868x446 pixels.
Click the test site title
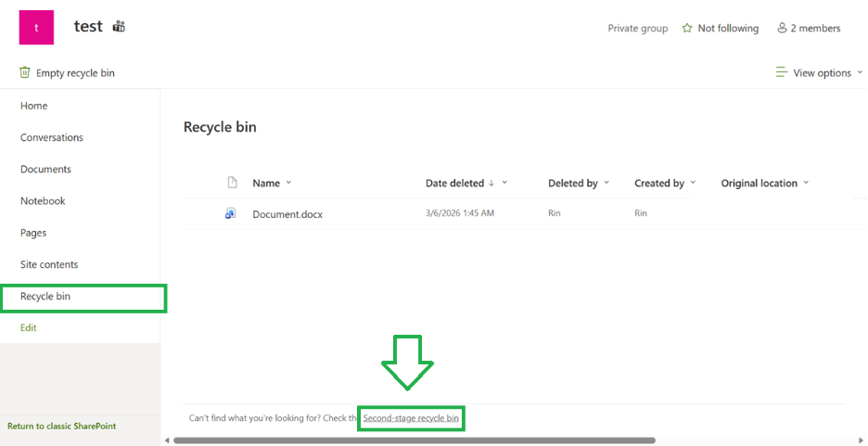coord(89,26)
